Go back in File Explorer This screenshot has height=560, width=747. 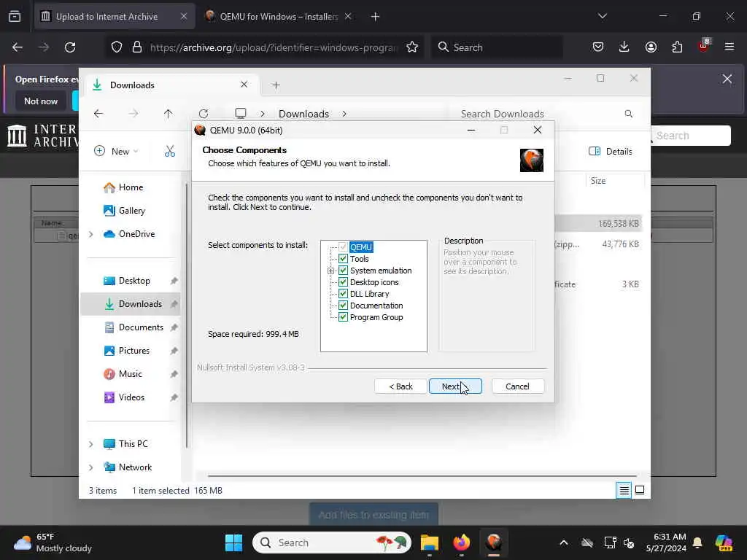coord(98,113)
